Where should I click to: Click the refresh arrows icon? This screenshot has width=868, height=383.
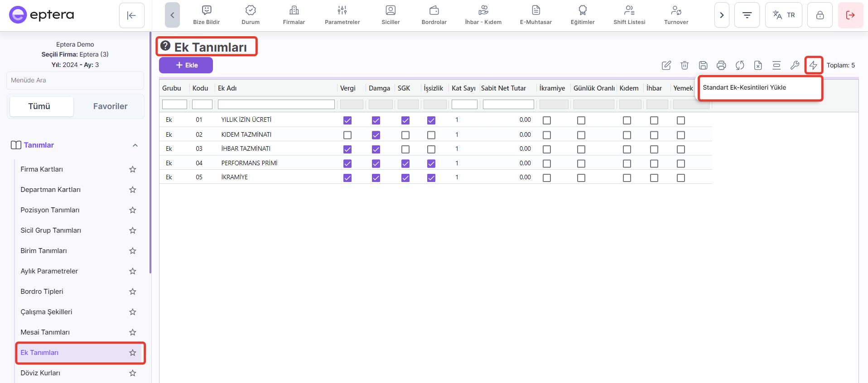(740, 65)
